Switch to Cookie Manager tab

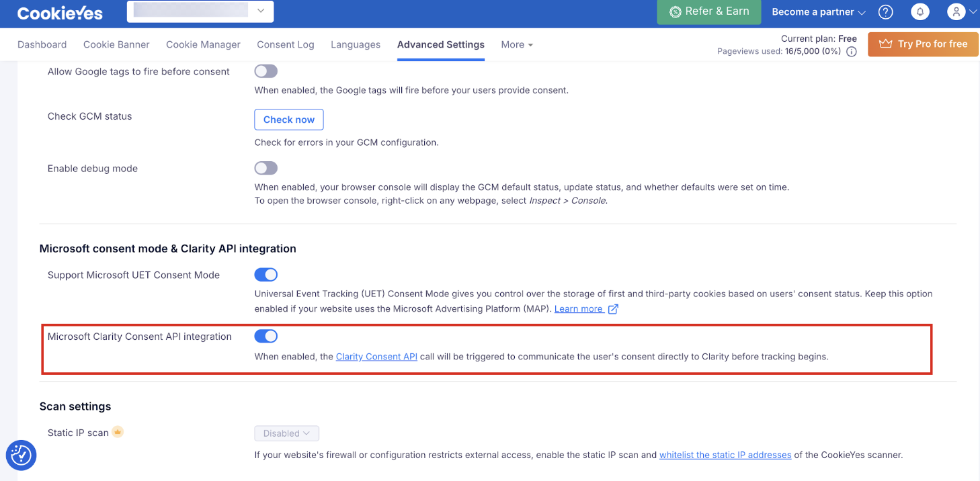pyautogui.click(x=203, y=44)
